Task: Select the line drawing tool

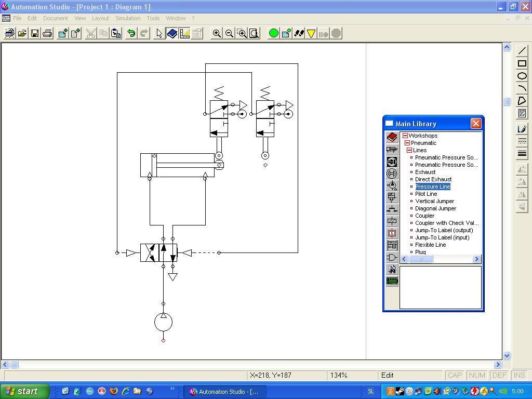Action: tap(522, 51)
